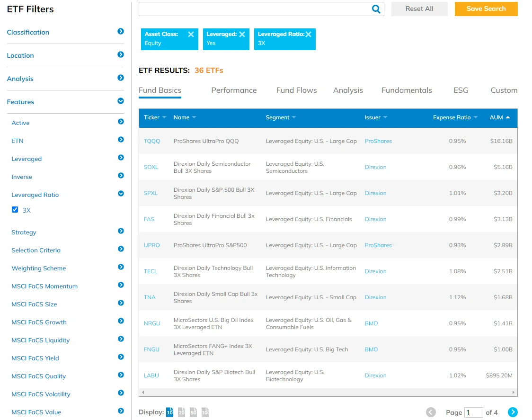Expand the Classification filter section

click(120, 31)
